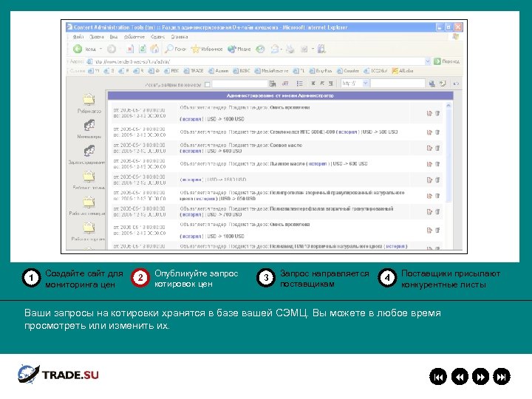This screenshot has height=399, width=532.
Task: Open the Справка menu
Action: (x=180, y=37)
